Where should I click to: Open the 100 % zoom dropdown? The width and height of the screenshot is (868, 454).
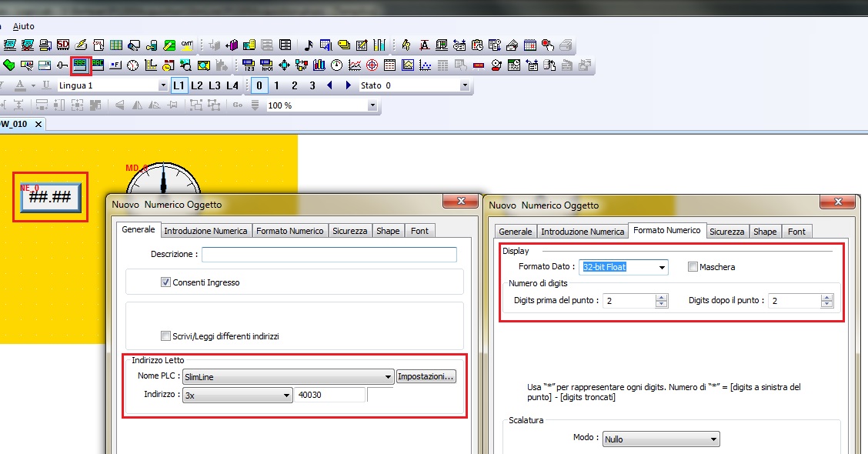click(x=372, y=105)
